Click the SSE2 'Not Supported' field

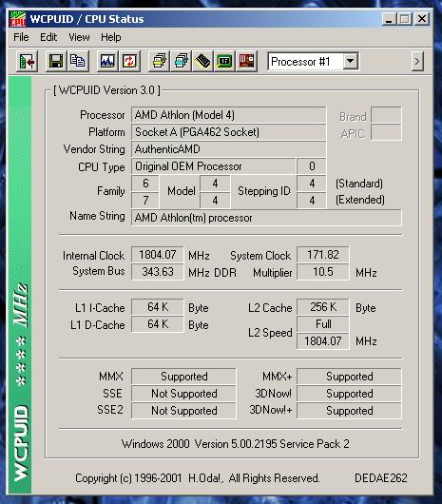click(x=183, y=411)
